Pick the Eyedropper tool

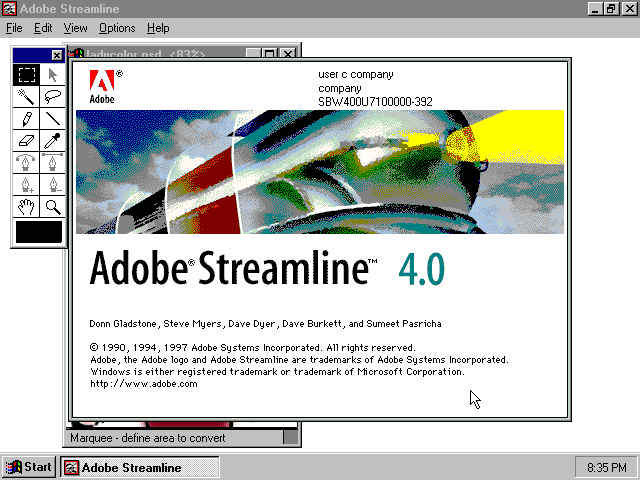pyautogui.click(x=53, y=141)
